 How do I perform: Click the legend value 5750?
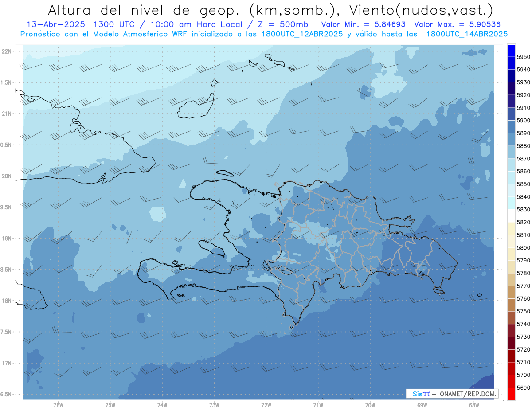click(523, 311)
